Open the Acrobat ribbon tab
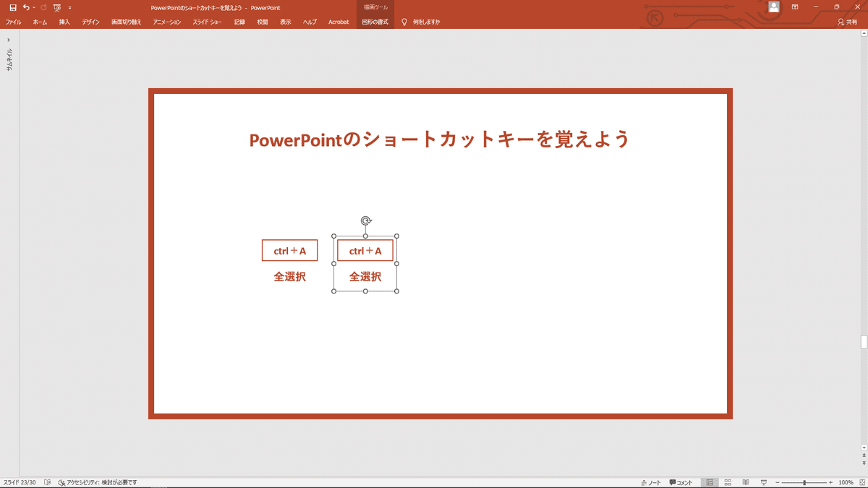The width and height of the screenshot is (868, 488). tap(339, 22)
